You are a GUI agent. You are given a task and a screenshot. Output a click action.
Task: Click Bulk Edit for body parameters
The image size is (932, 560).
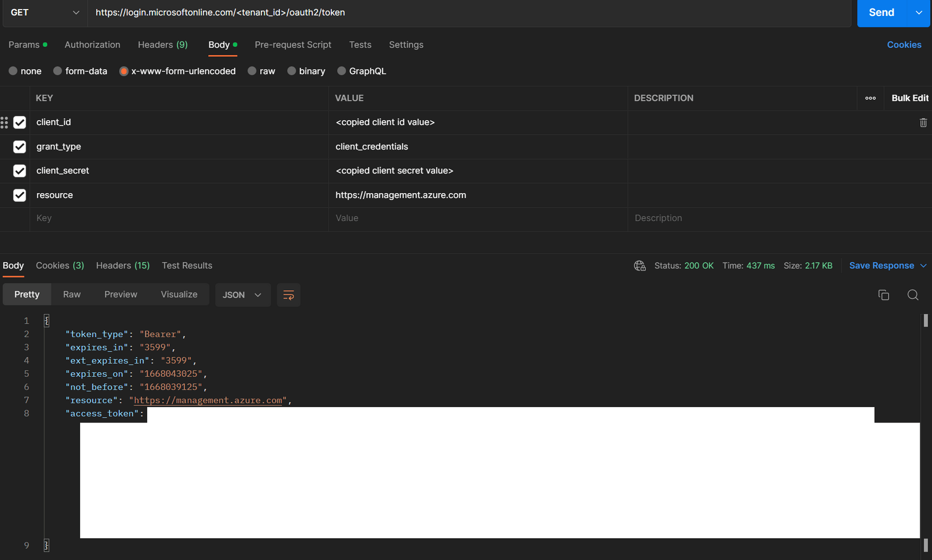910,98
